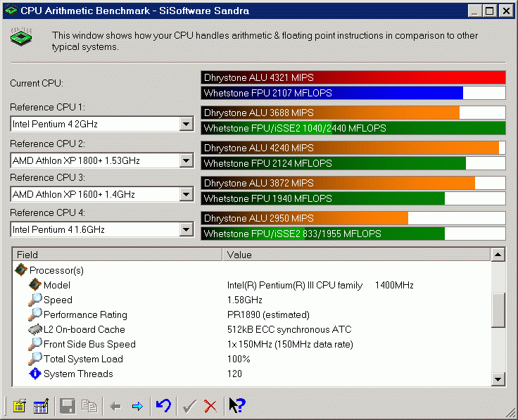
Task: Click the value '512kB ECC synchronous ATC'
Action: tap(289, 329)
